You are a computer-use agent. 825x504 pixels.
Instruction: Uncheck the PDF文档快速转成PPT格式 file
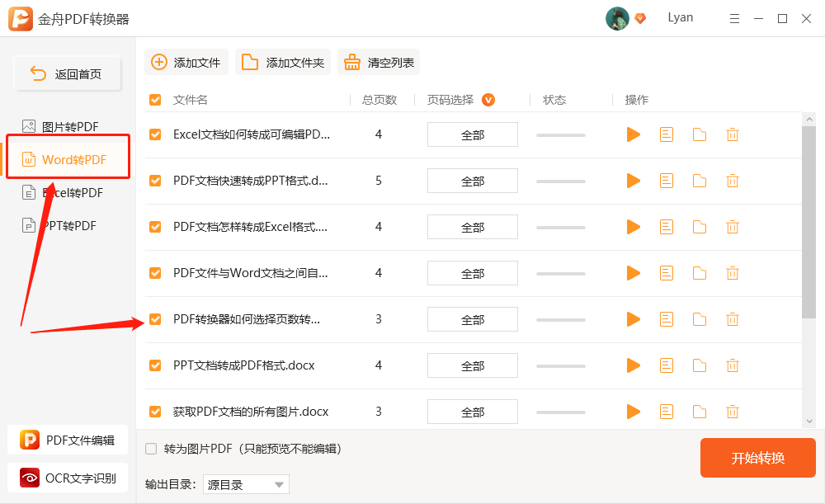click(155, 181)
